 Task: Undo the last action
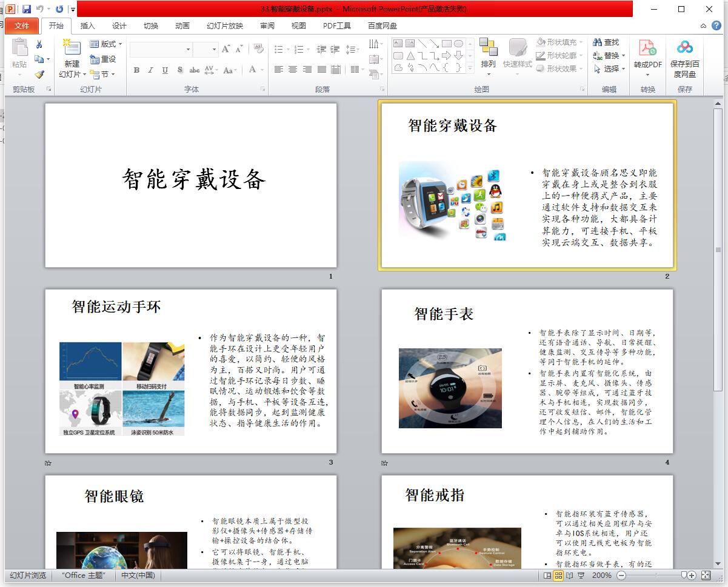coord(40,9)
